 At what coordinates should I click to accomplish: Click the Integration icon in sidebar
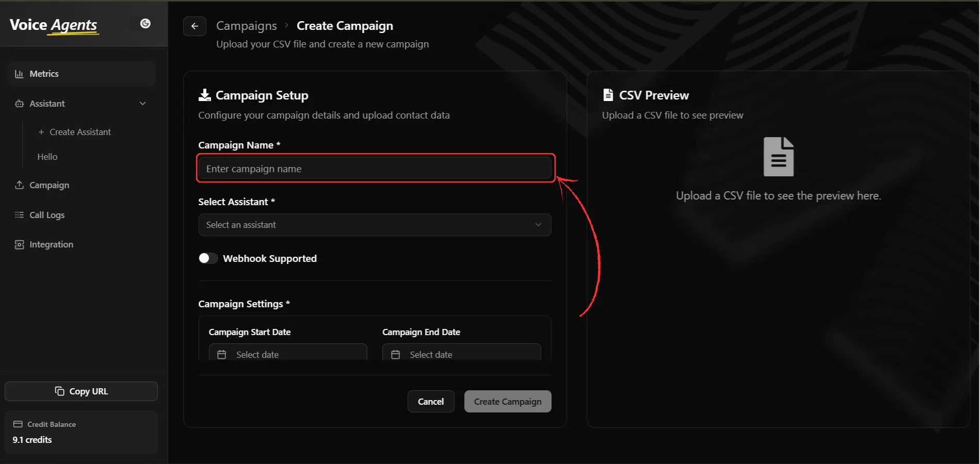[x=19, y=244]
